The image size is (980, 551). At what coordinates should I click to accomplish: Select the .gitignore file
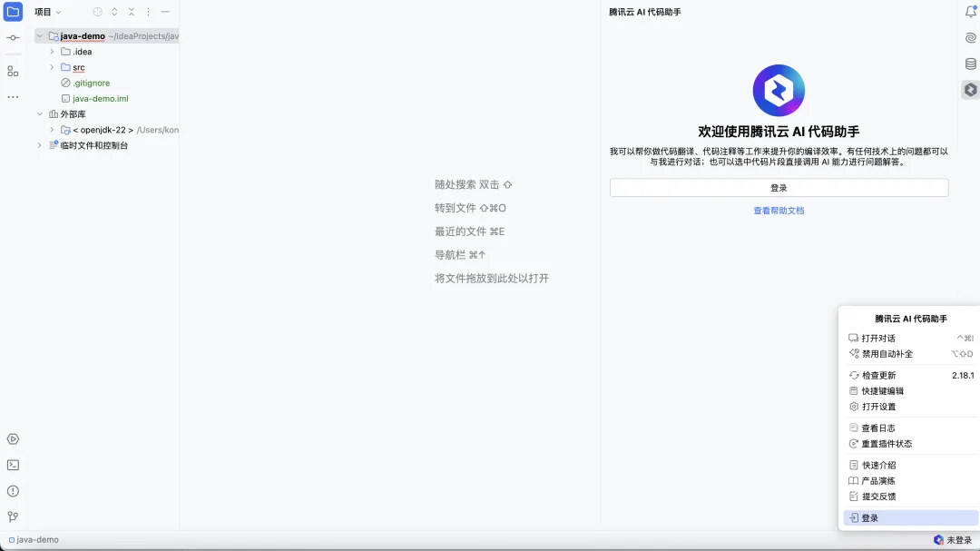coord(92,84)
